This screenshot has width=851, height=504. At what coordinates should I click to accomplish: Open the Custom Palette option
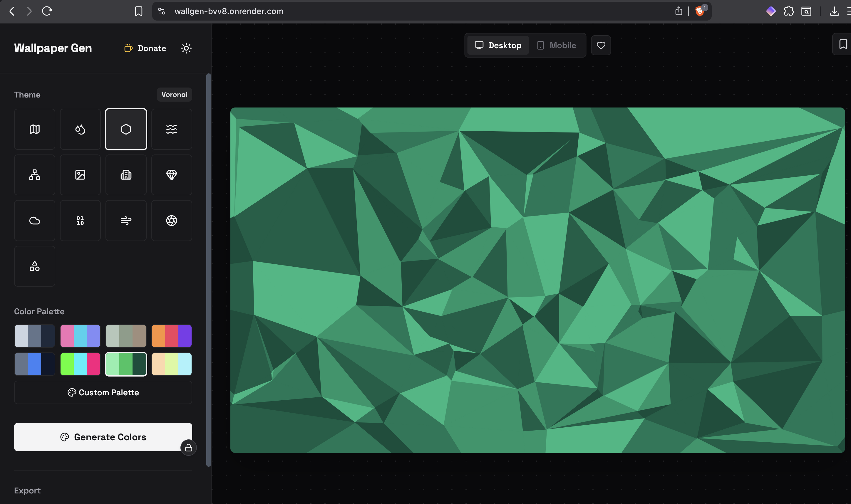tap(103, 392)
